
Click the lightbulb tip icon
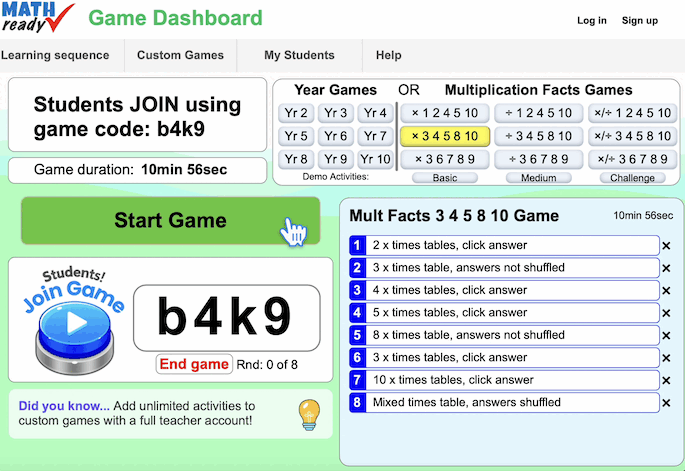tap(310, 413)
